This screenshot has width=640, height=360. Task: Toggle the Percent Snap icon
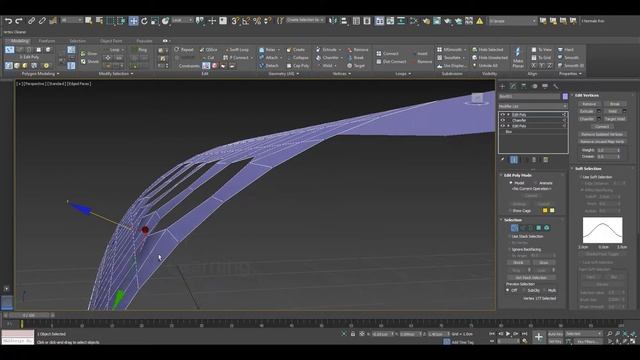(257, 21)
